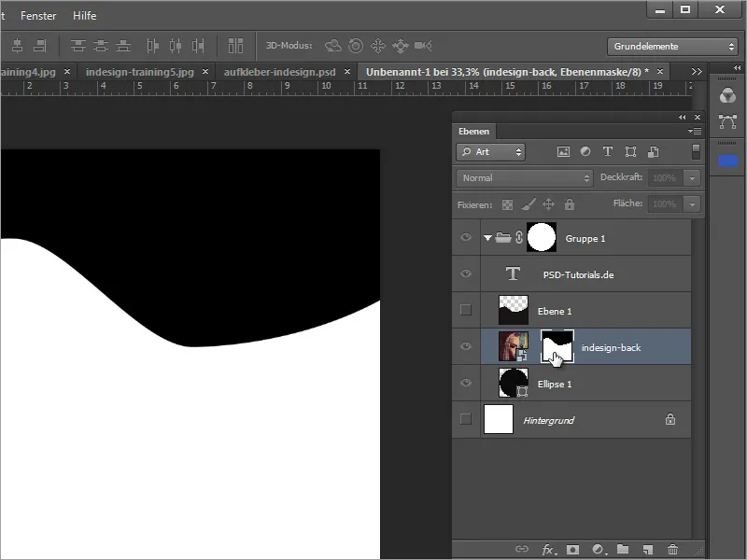Show the Hintergrund layer

point(466,419)
